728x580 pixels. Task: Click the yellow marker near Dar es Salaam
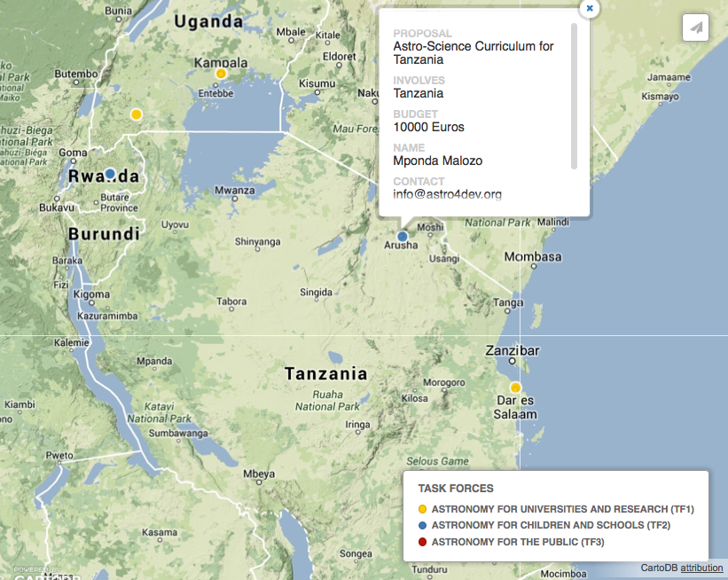pos(516,387)
